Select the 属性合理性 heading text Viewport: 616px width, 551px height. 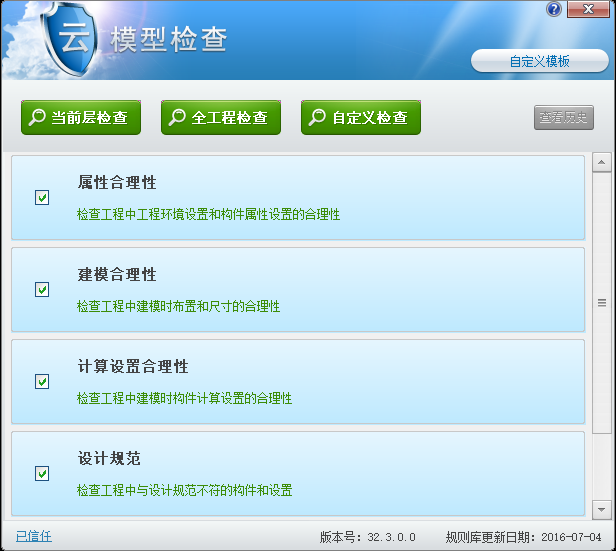[117, 183]
